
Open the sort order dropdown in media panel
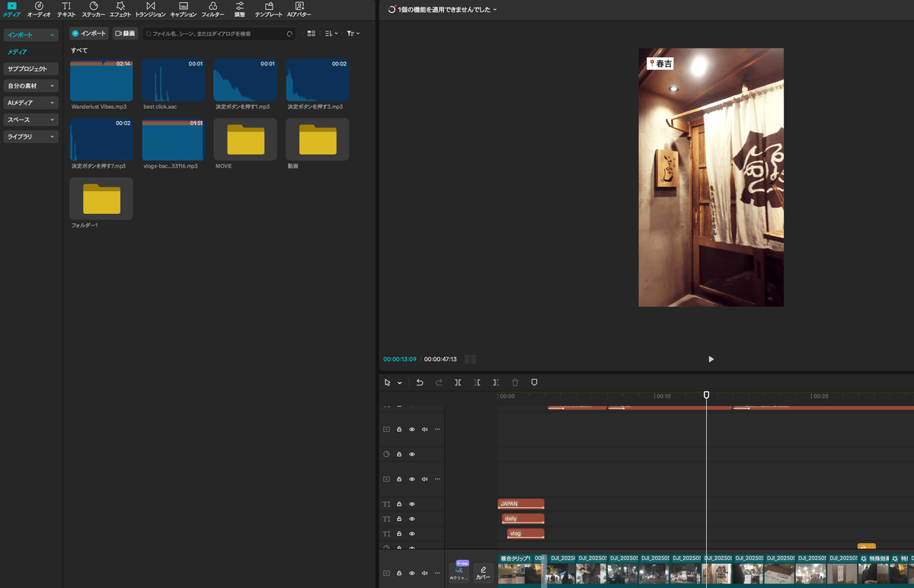pos(329,33)
